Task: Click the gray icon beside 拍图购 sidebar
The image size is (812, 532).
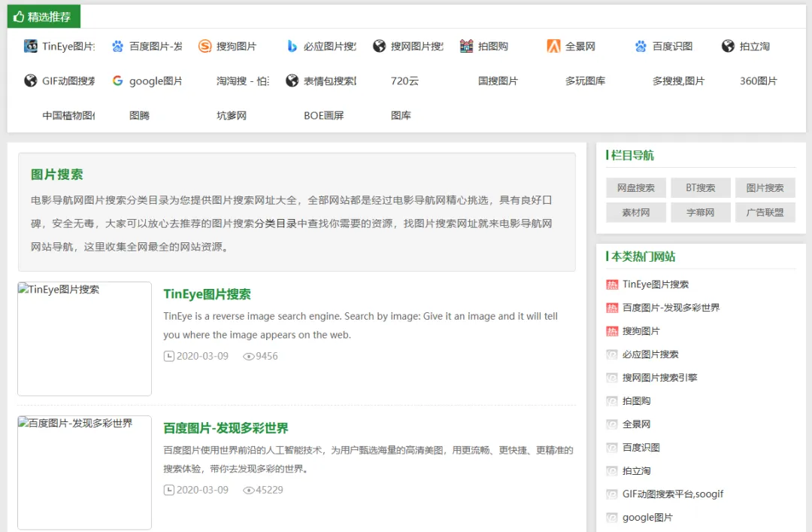Action: pyautogui.click(x=612, y=401)
